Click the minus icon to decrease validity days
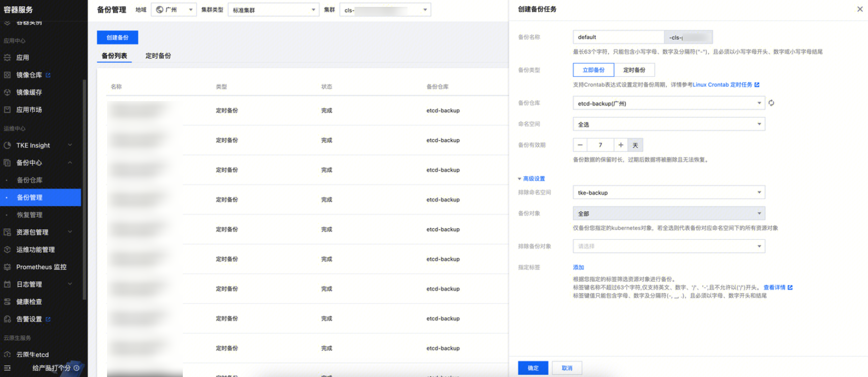868x377 pixels. pos(580,145)
